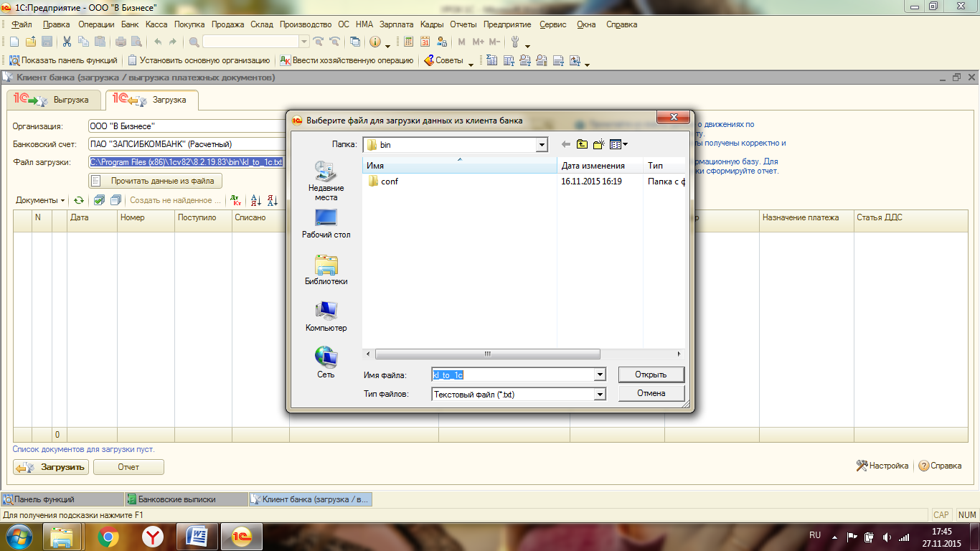Image resolution: width=980 pixels, height=551 pixels.
Task: Click the Create new folder icon in the dialog
Action: point(599,144)
